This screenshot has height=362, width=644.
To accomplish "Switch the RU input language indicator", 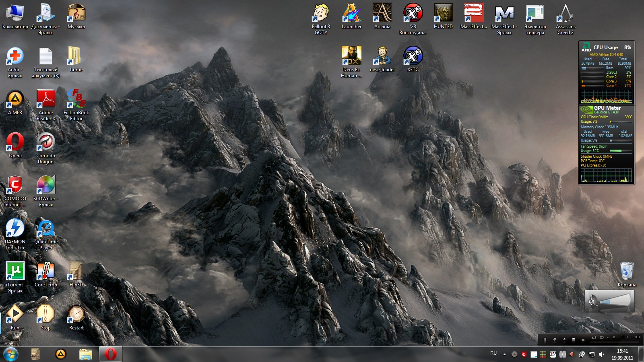I will coord(493,353).
